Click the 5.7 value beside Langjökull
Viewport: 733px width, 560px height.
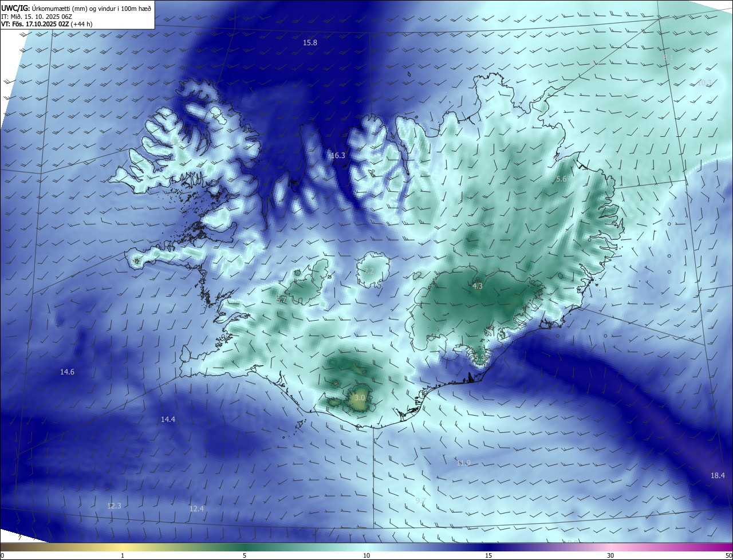[281, 299]
